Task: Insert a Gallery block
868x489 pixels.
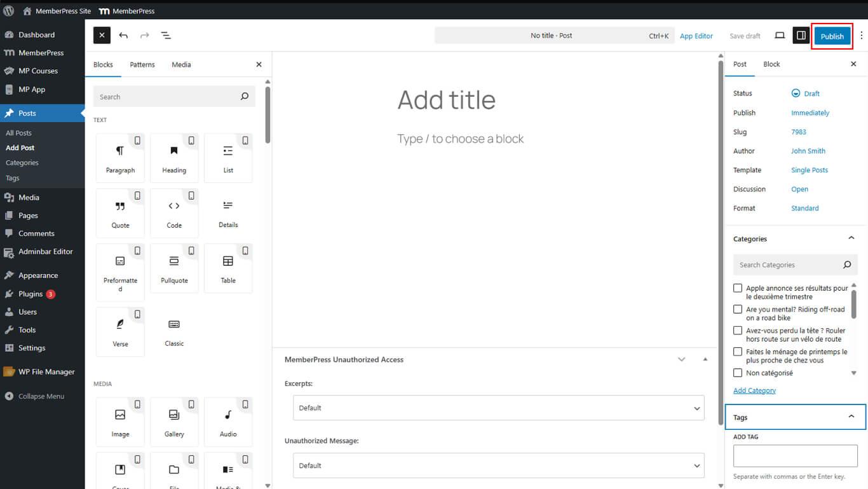Action: [174, 420]
